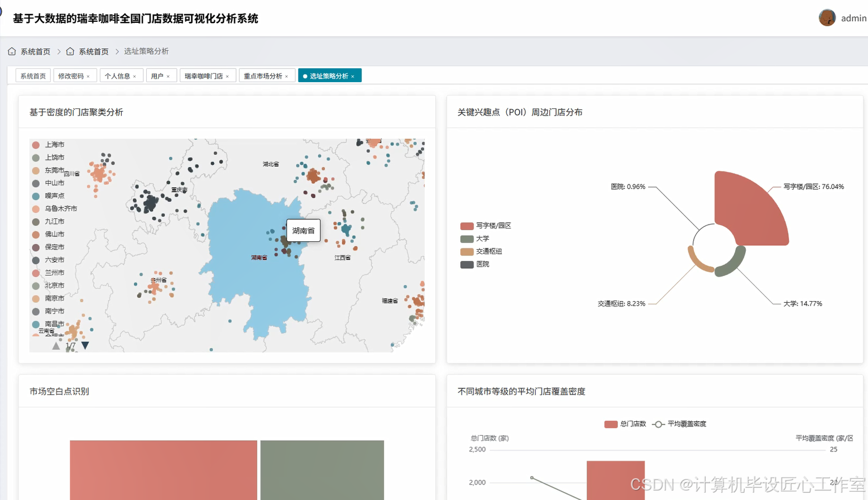Close the 重点市场分析 tab
868x500 pixels.
286,77
